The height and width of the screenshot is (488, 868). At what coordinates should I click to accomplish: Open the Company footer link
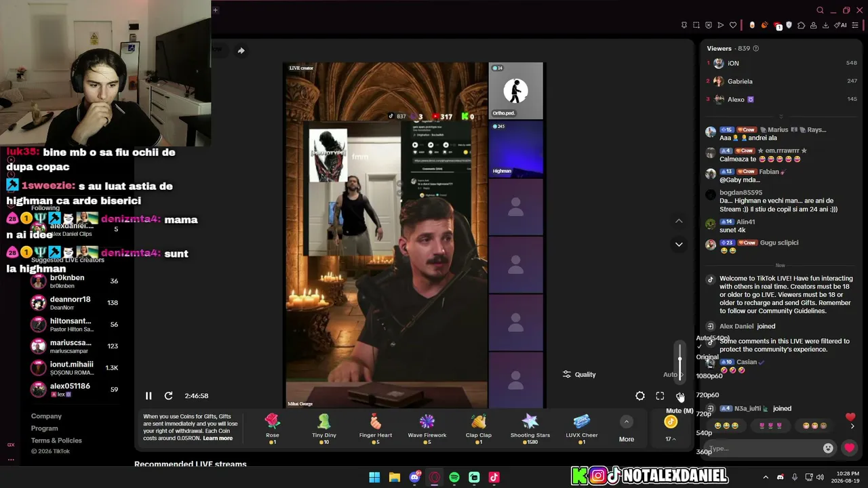coord(46,416)
